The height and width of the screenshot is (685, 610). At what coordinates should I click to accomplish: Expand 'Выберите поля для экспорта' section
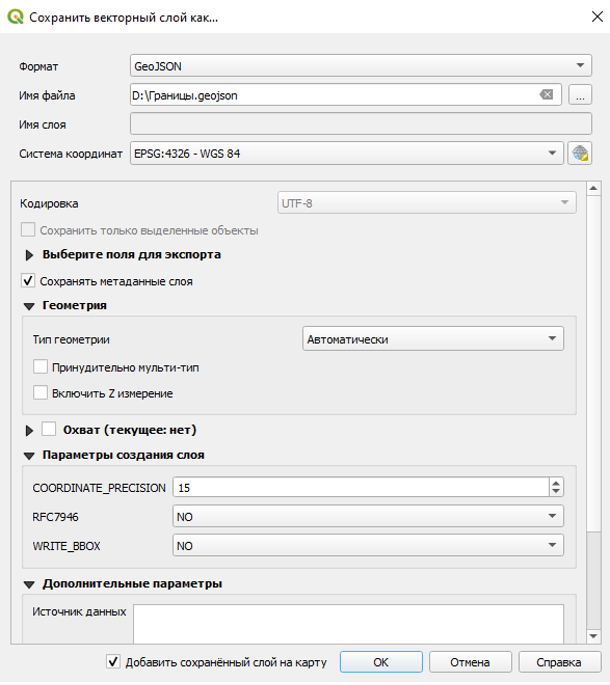tap(28, 255)
